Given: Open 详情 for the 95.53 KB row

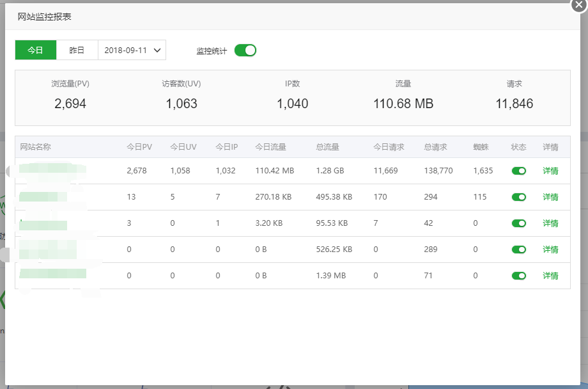Looking at the screenshot, I should [x=550, y=223].
